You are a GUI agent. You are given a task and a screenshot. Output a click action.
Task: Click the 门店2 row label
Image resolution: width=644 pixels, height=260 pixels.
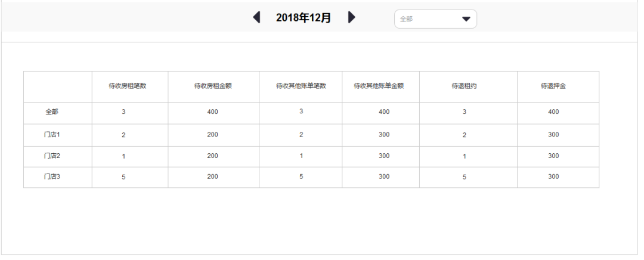(x=52, y=156)
